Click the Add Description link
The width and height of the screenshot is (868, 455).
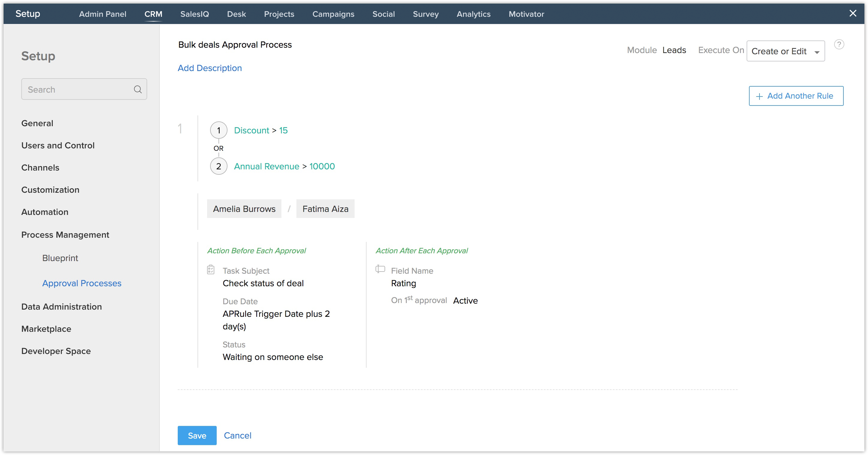coord(210,68)
